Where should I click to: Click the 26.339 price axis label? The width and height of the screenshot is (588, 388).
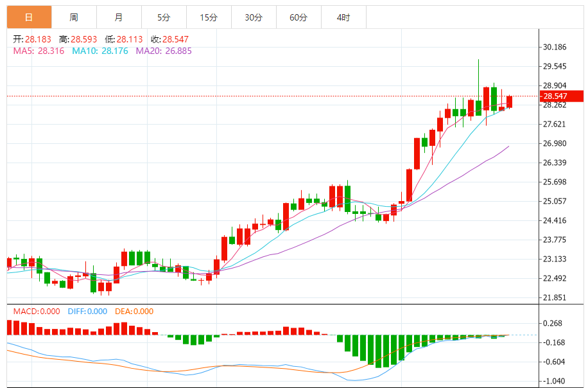click(555, 163)
